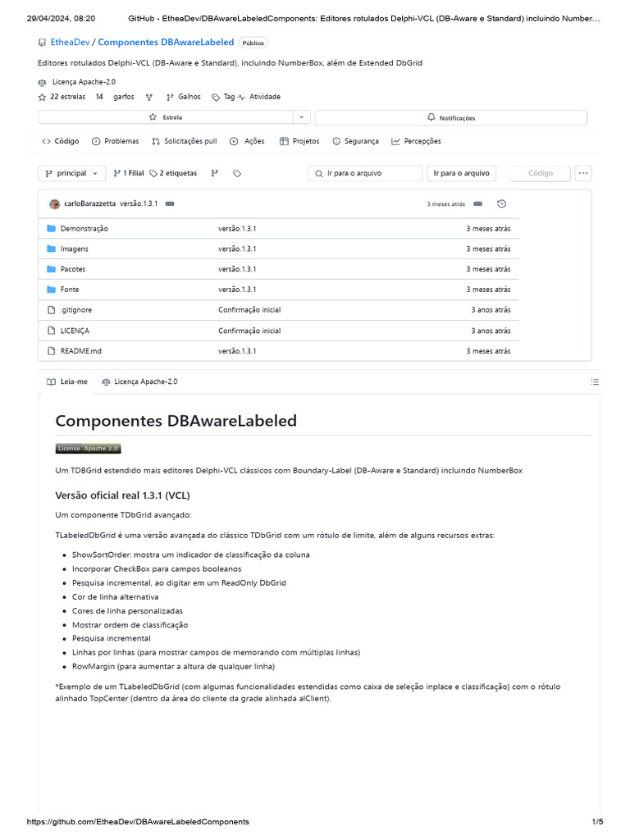Viewport: 630px width, 840px height.
Task: Open the 2 etiquetas tags link
Action: click(173, 174)
